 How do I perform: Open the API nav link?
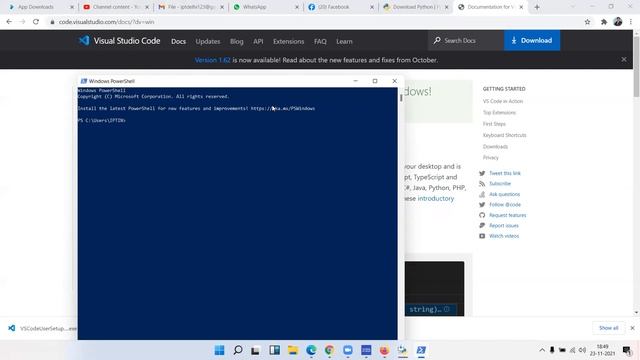[x=258, y=41]
